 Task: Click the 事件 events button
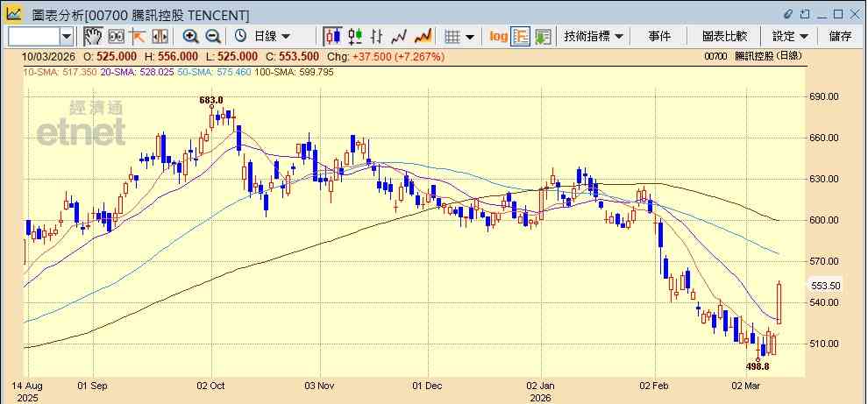659,37
